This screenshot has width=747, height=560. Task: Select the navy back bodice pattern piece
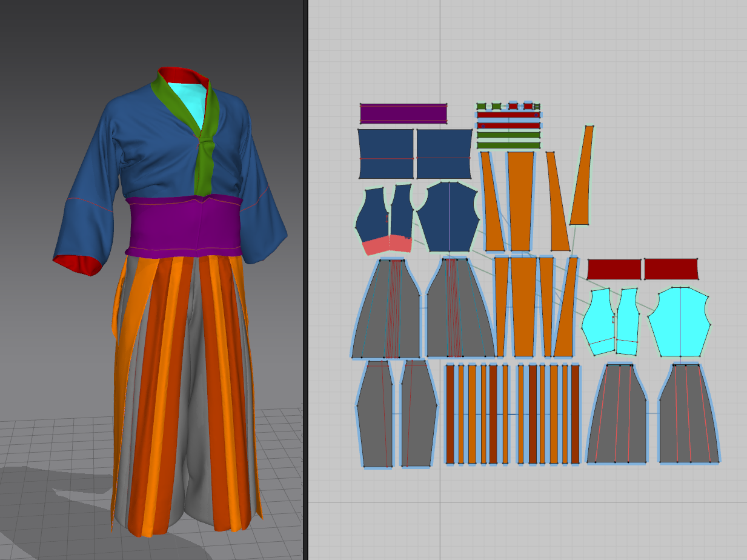[x=448, y=216]
